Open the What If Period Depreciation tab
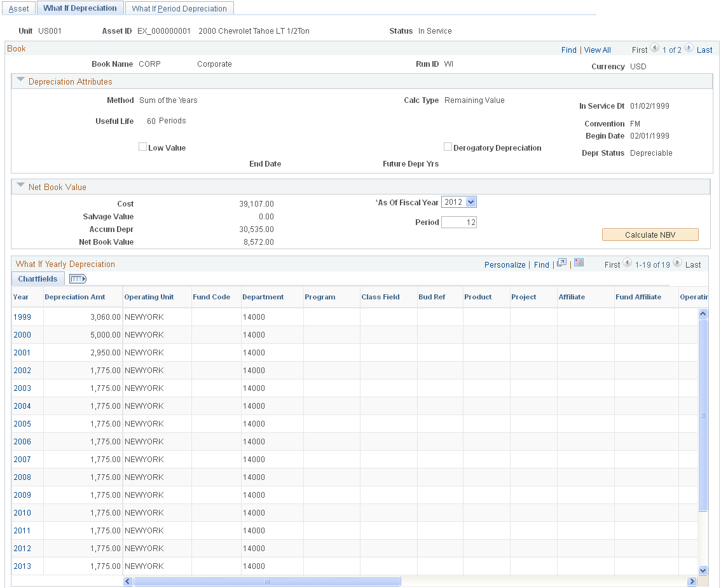 179,8
